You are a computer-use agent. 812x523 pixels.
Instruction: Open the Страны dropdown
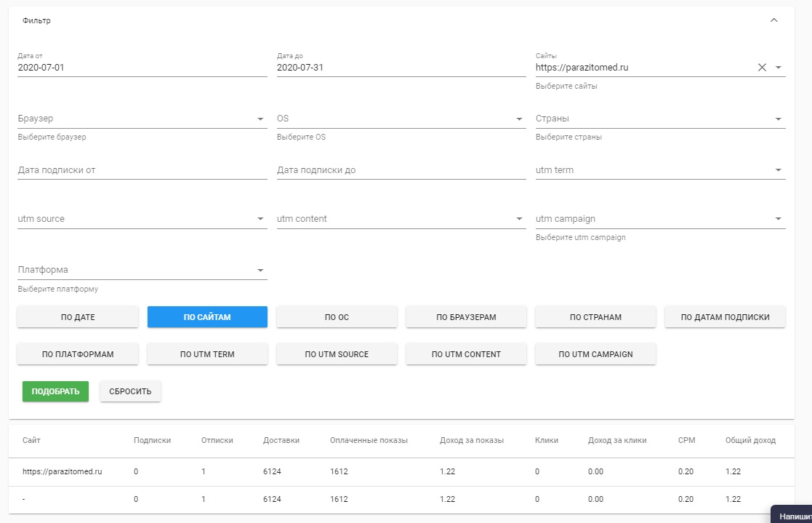(x=660, y=119)
